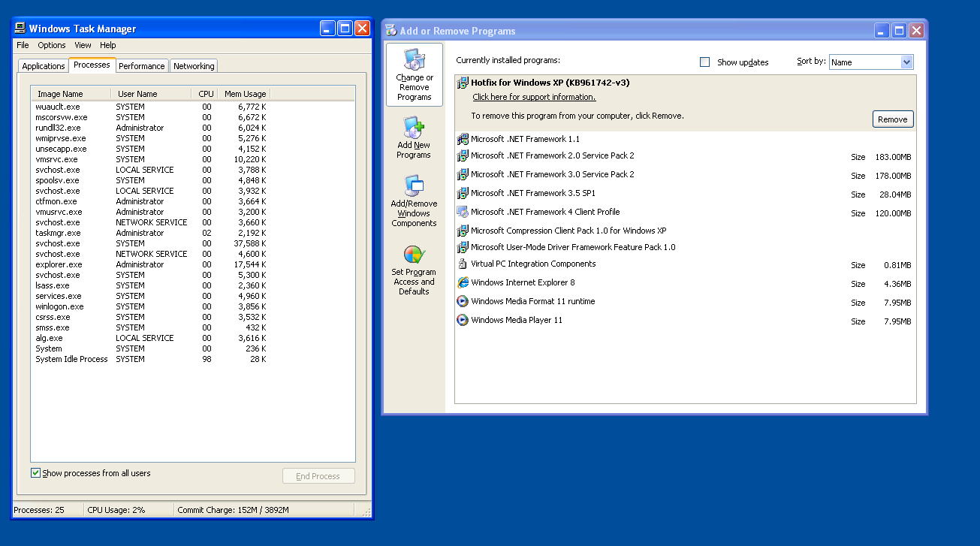The image size is (980, 546).
Task: Open Task Manager File menu
Action: point(23,45)
